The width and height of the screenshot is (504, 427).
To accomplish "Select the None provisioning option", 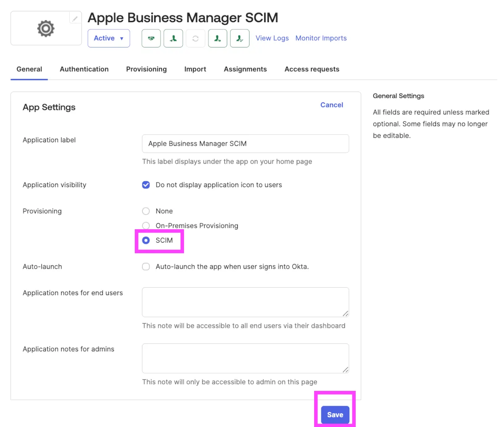I will tap(146, 211).
